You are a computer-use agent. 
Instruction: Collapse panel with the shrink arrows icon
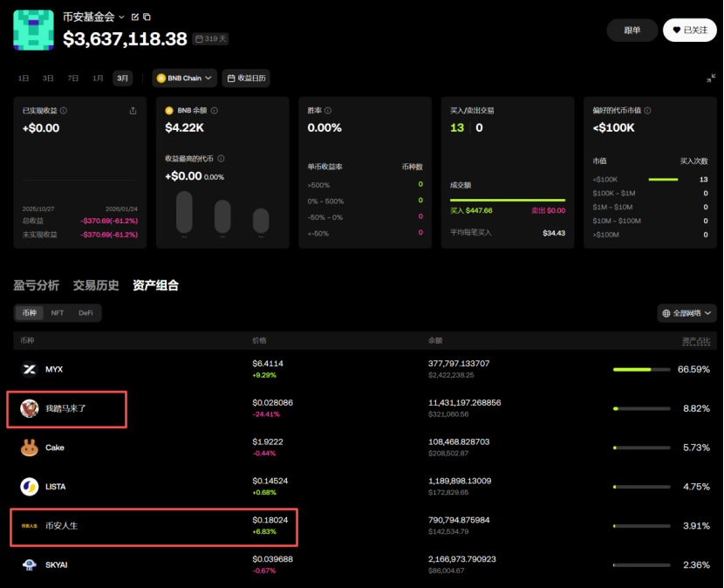711,78
